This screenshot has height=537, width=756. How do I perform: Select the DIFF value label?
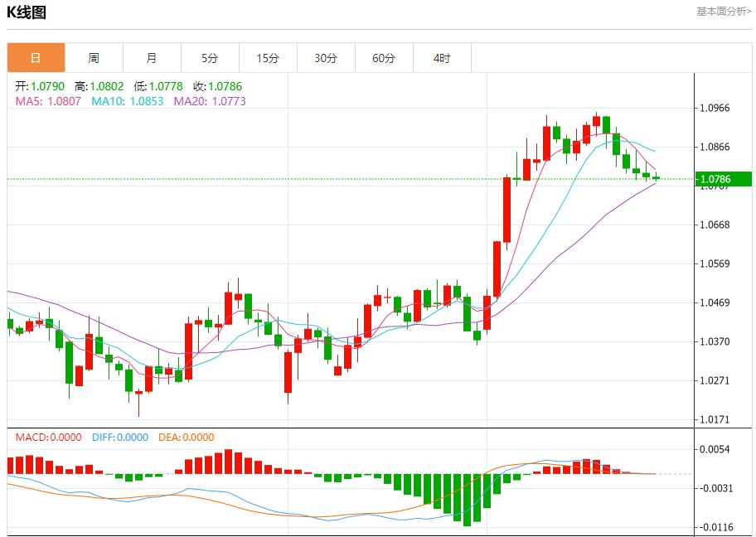point(120,437)
